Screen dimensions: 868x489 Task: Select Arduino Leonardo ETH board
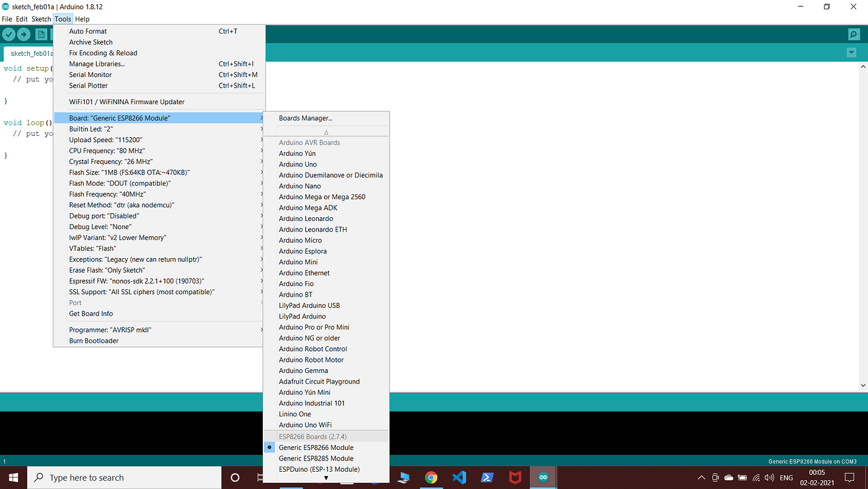pyautogui.click(x=326, y=230)
